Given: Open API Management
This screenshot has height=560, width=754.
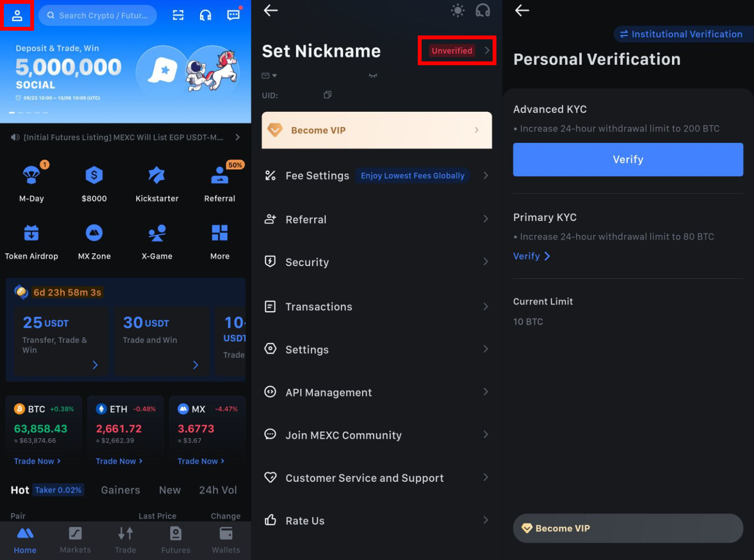Looking at the screenshot, I should tap(377, 392).
